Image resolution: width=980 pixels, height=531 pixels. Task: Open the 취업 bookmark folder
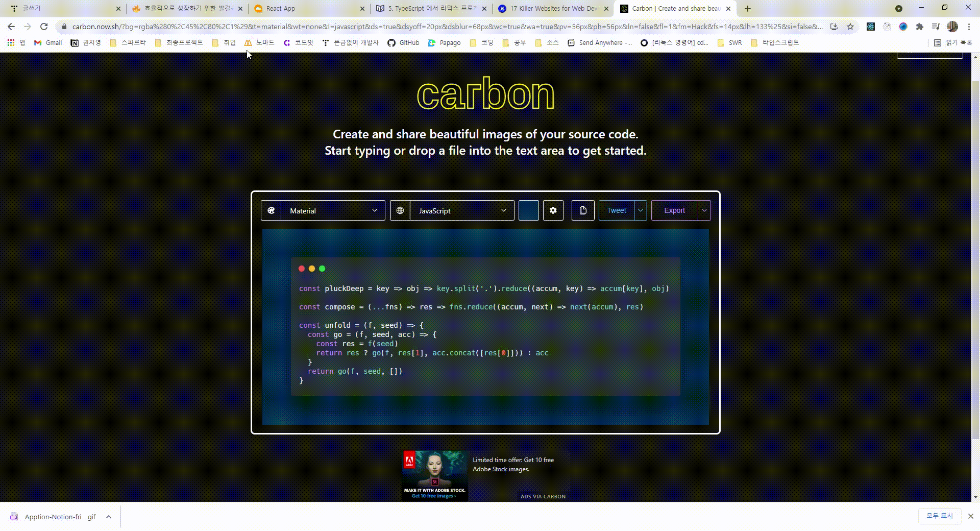(224, 43)
